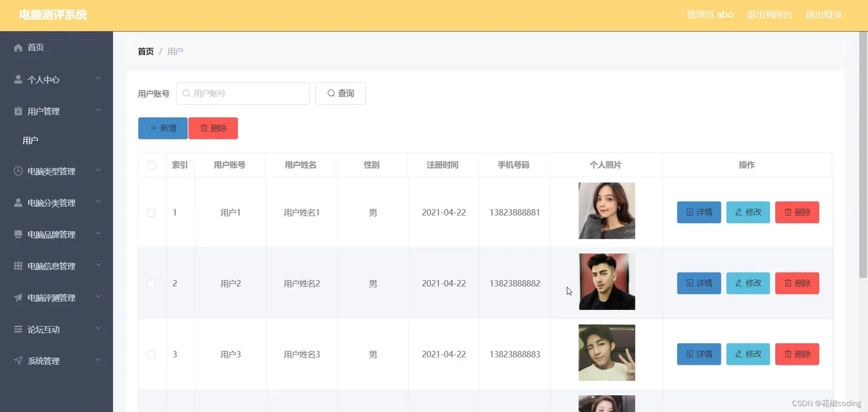Image resolution: width=868 pixels, height=412 pixels.
Task: Click the 电脑测评系统 title in header
Action: 53,15
